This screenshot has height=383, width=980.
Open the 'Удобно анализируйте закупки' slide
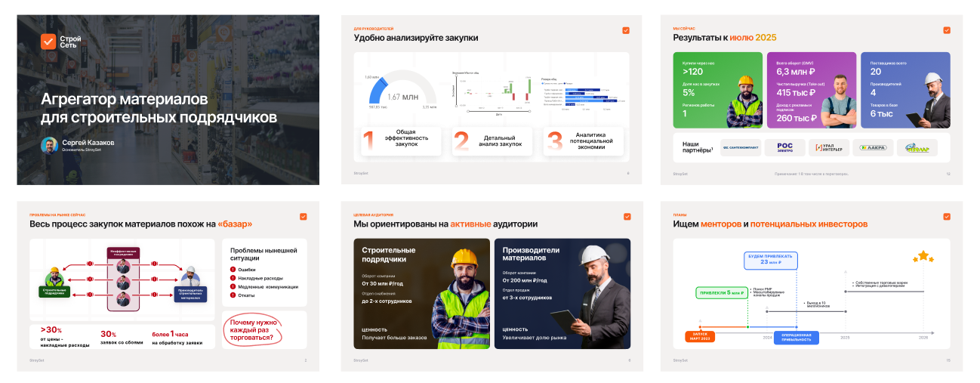[491, 100]
